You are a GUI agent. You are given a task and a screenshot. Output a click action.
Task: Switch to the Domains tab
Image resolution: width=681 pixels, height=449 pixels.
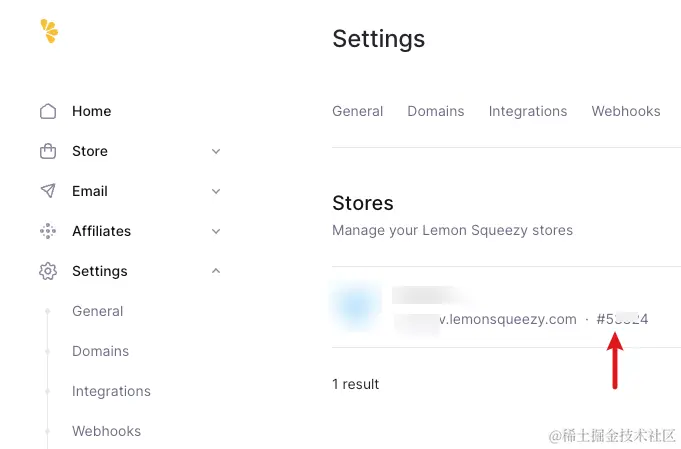[436, 111]
